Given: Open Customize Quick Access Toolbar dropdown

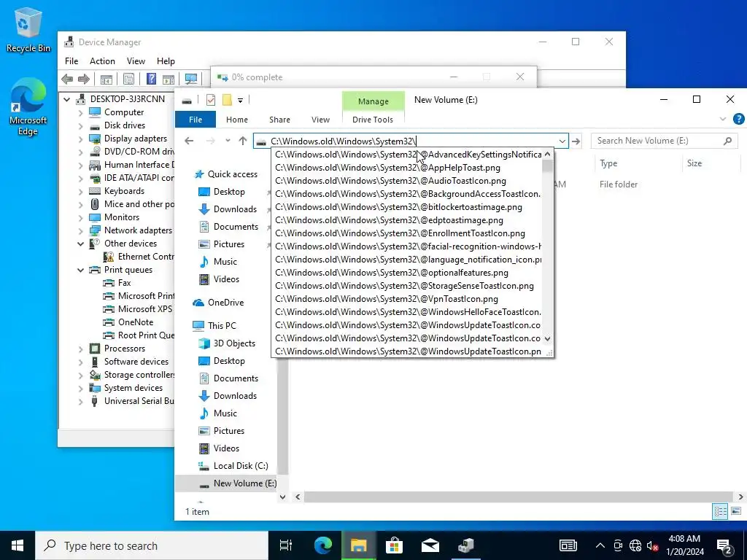Looking at the screenshot, I should [x=241, y=100].
